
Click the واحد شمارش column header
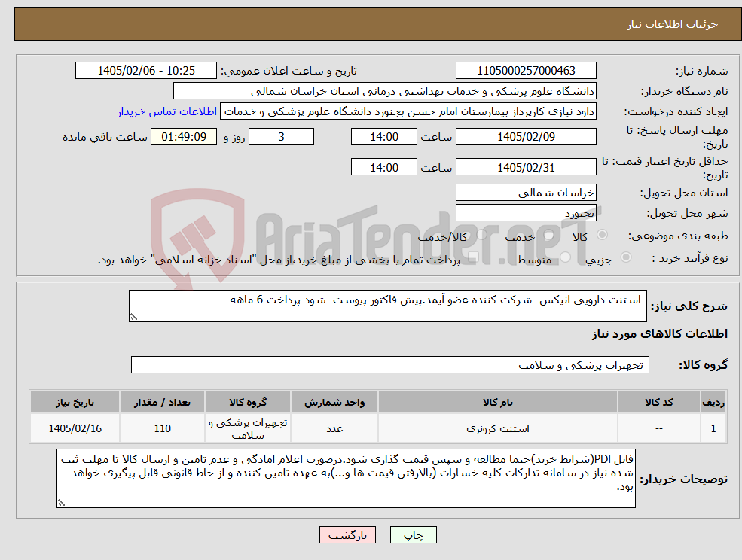tap(334, 402)
